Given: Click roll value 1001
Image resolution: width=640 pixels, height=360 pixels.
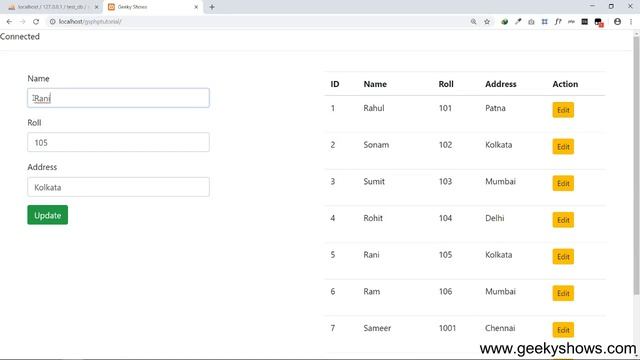Looking at the screenshot, I should point(447,328).
